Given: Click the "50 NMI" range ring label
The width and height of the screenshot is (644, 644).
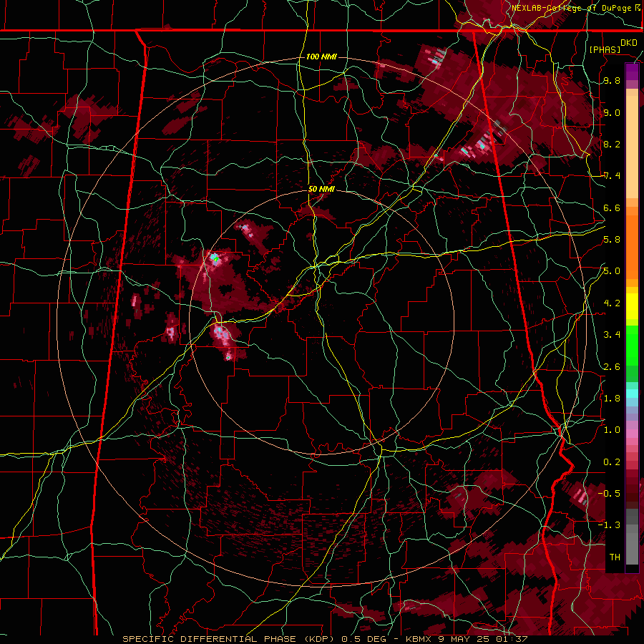Looking at the screenshot, I should point(321,189).
